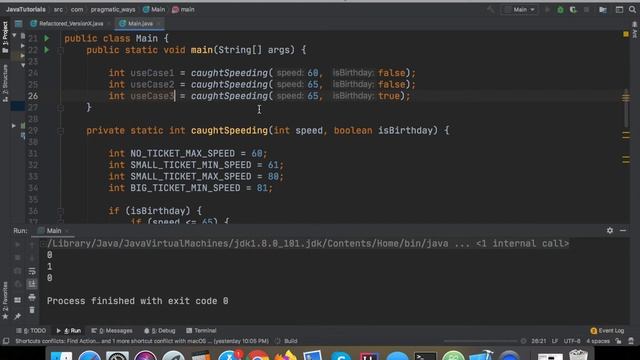
Task: Close the Refactored_VersionX.java tab
Action: click(x=109, y=24)
